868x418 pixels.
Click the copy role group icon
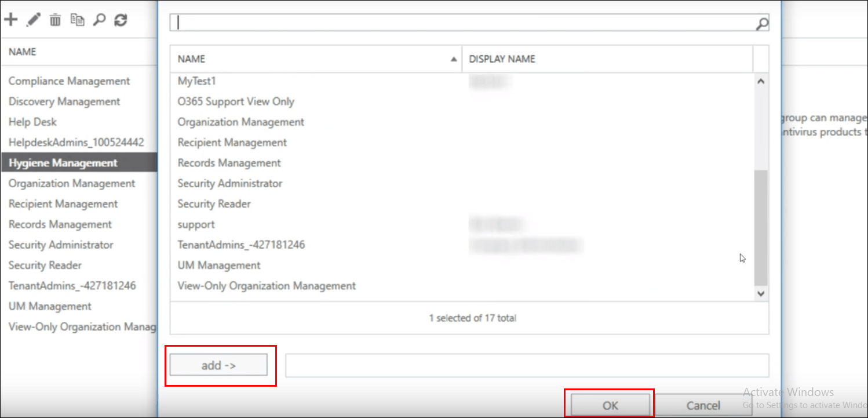(77, 19)
